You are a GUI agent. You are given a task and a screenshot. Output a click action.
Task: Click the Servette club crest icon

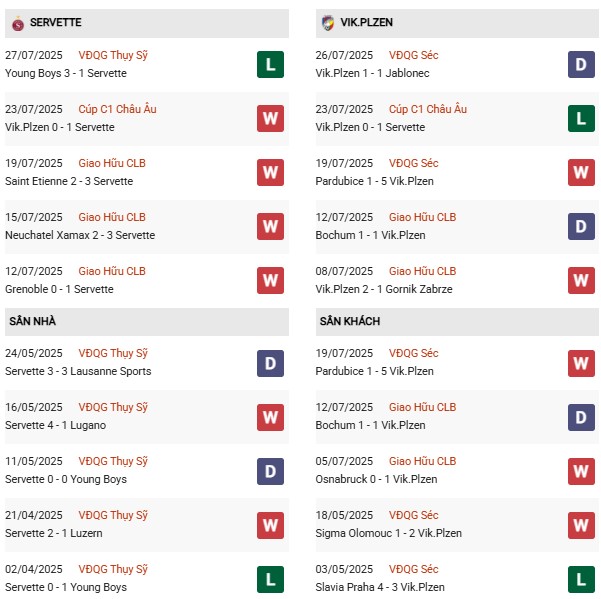(x=18, y=22)
